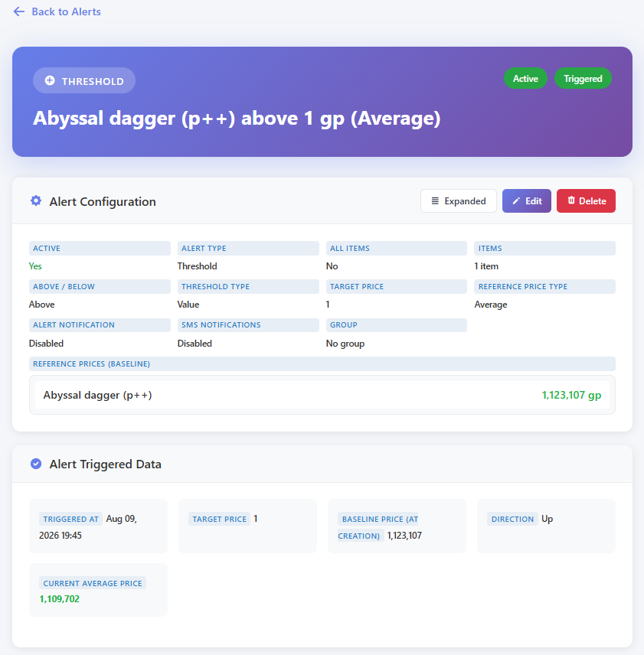Click the green Yes value
The height and width of the screenshot is (655, 644).
coord(35,266)
